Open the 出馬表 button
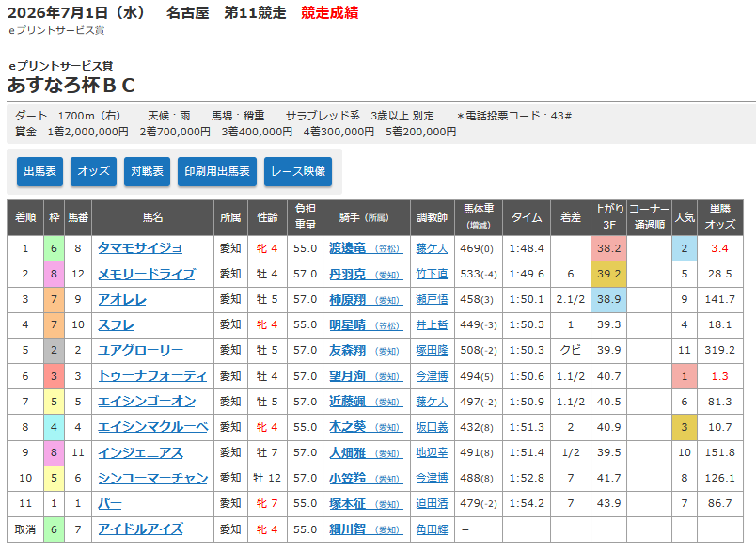Image resolution: width=756 pixels, height=553 pixels. click(40, 171)
